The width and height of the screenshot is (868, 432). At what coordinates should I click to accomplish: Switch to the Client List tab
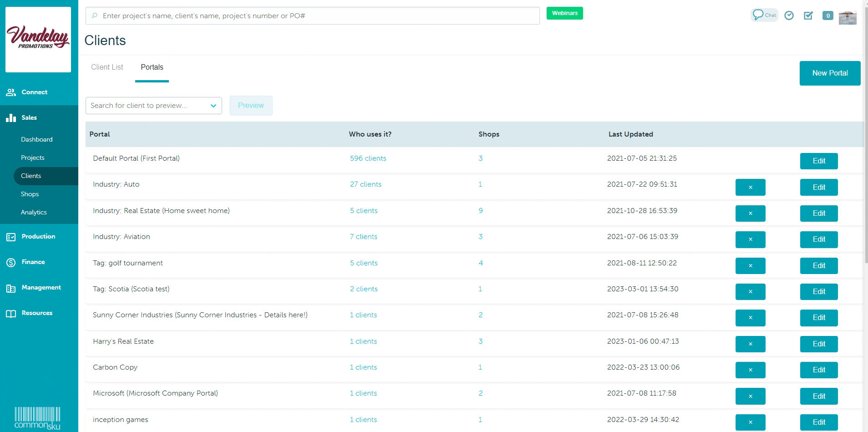pos(107,67)
